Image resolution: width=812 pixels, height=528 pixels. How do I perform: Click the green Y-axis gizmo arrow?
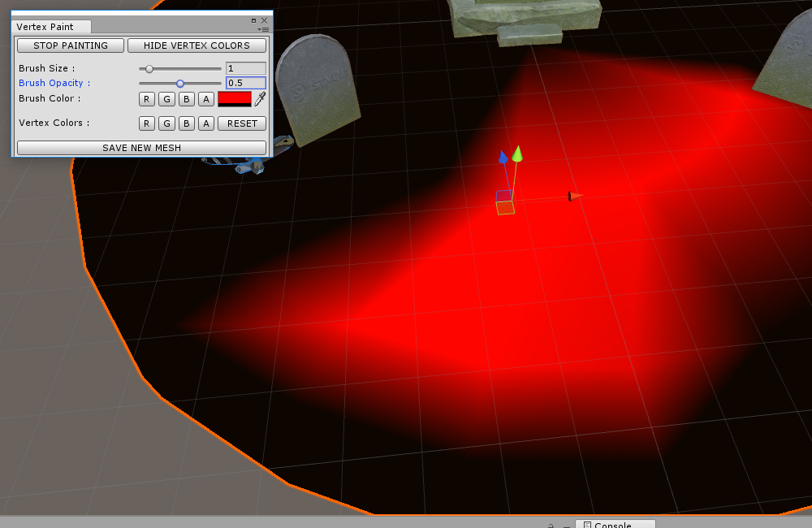point(516,154)
